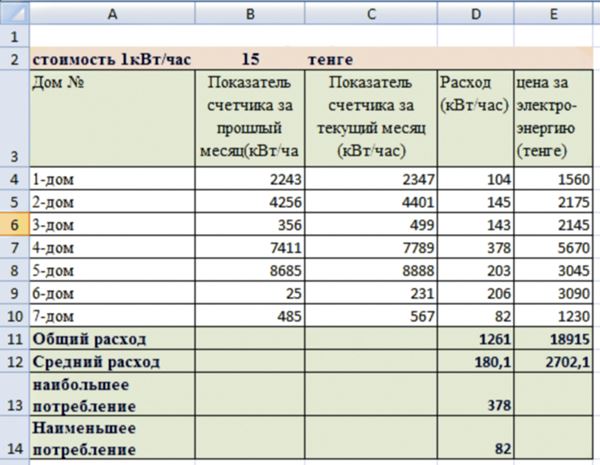Select column C header
600x465 pixels.
coord(371,14)
